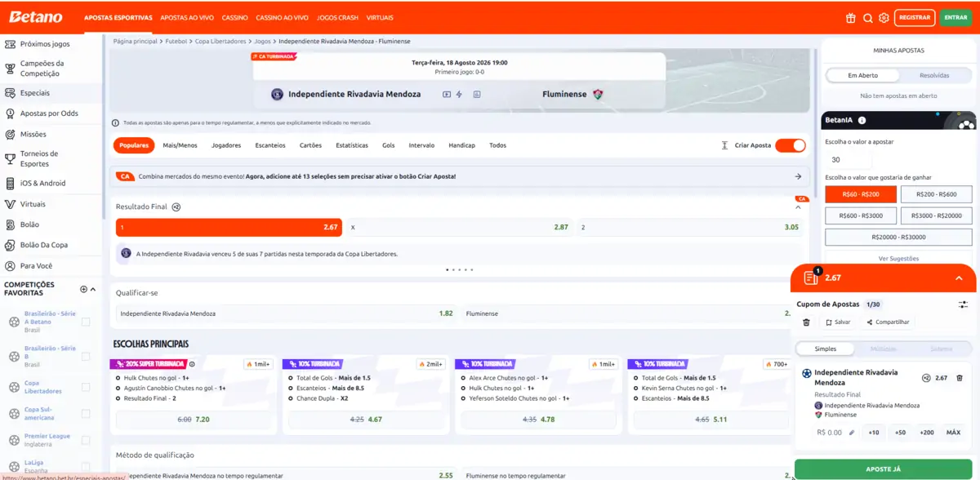Click Compartilhar in the bet slip
This screenshot has width=980, height=480.
click(x=888, y=322)
